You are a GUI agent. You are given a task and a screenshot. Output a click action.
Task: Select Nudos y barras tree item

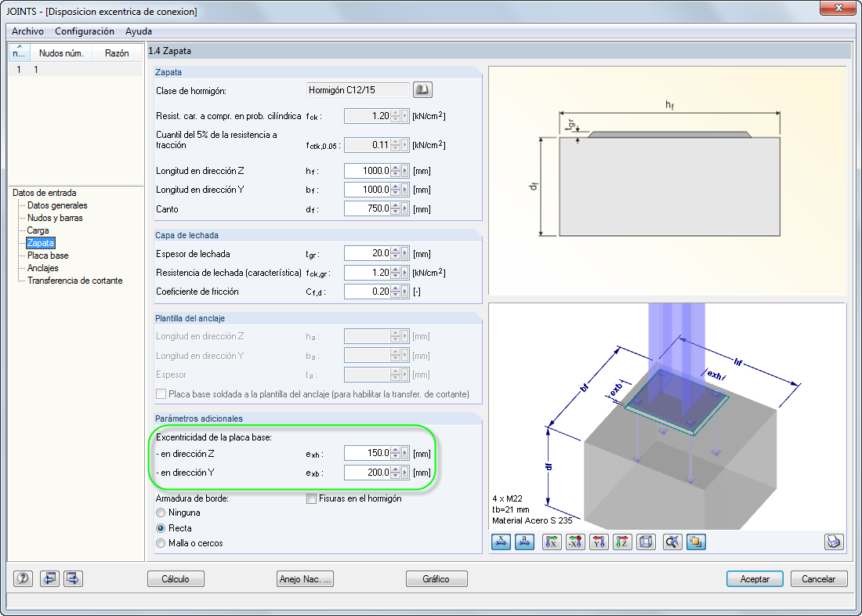pyautogui.click(x=55, y=218)
